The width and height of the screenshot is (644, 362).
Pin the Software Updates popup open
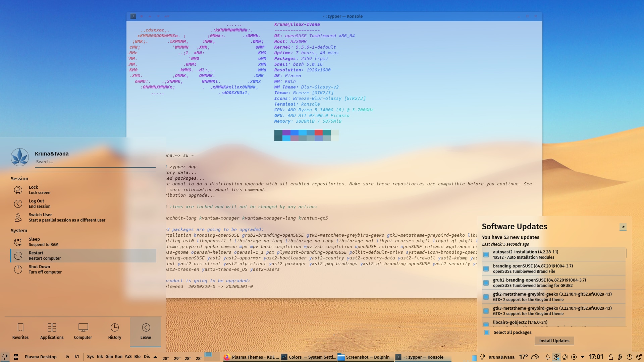click(x=623, y=227)
